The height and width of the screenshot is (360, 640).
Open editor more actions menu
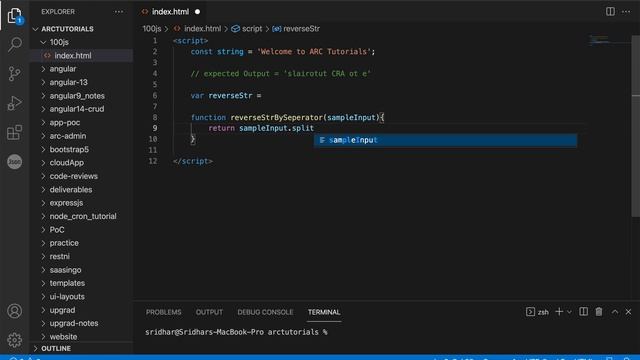(626, 11)
